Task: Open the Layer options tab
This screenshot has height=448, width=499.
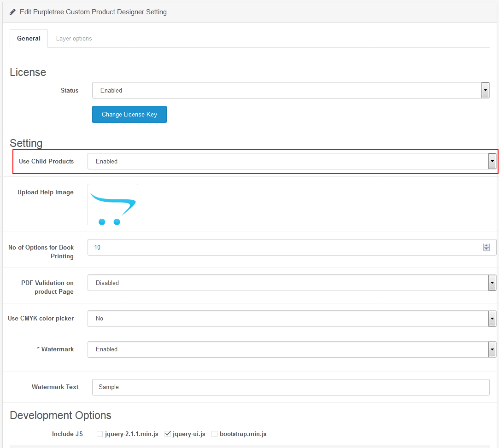Action: (x=74, y=39)
